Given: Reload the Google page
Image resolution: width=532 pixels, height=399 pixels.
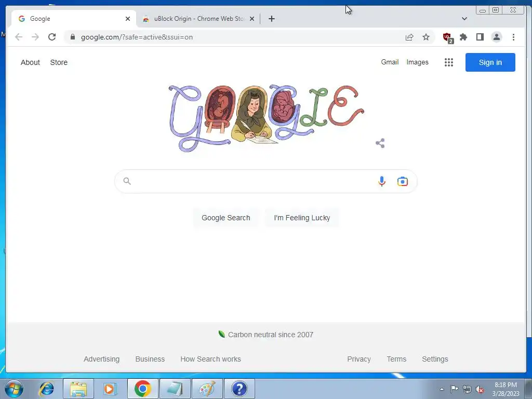Looking at the screenshot, I should 52,37.
